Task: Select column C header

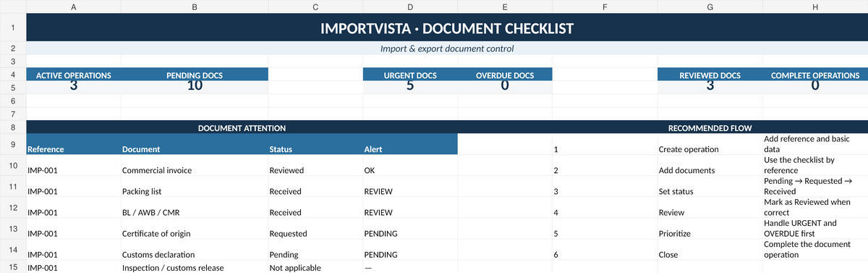Action: [315, 7]
